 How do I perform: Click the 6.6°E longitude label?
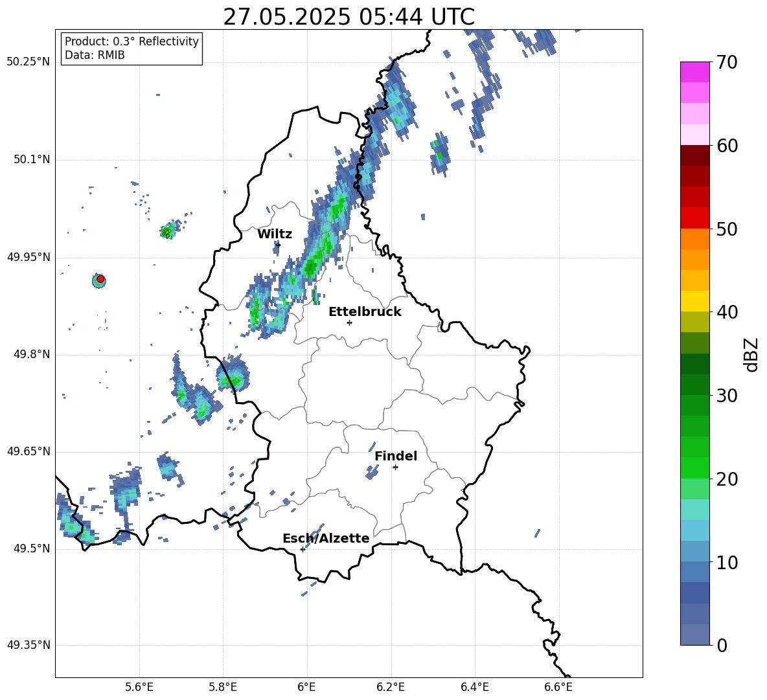[x=558, y=687]
